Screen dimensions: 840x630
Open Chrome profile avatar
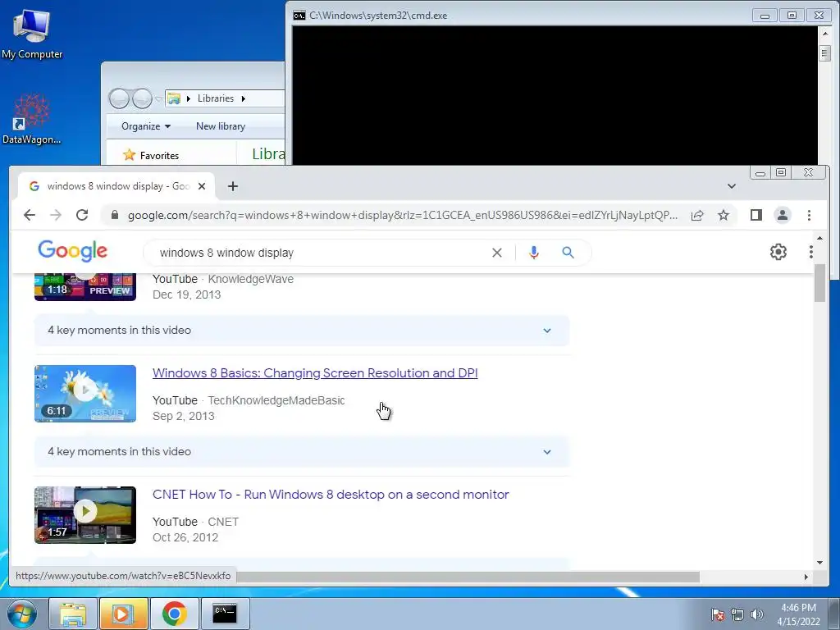(x=782, y=216)
